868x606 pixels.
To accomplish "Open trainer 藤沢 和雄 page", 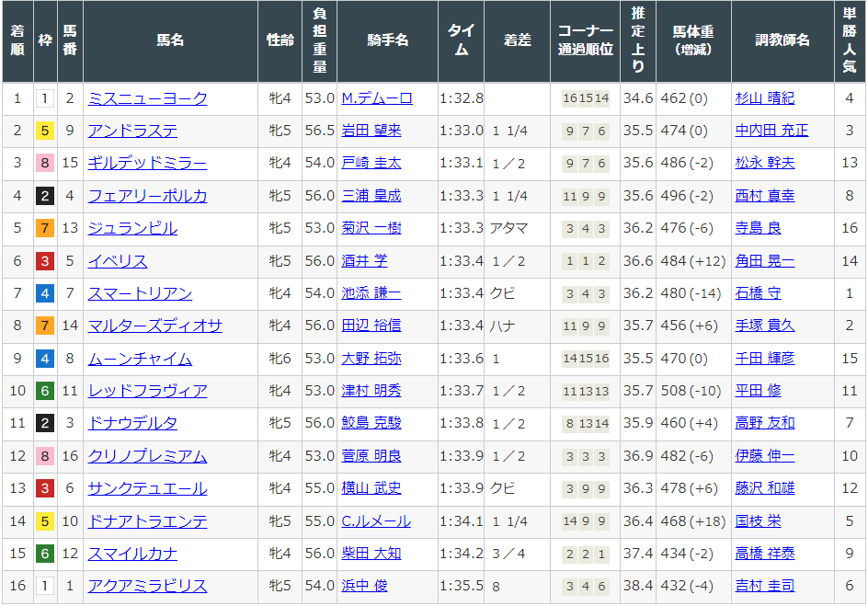I will pos(764,488).
